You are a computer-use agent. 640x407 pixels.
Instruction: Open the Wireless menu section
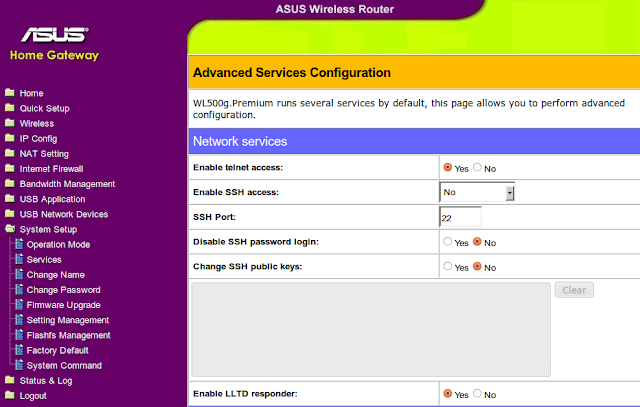(37, 123)
